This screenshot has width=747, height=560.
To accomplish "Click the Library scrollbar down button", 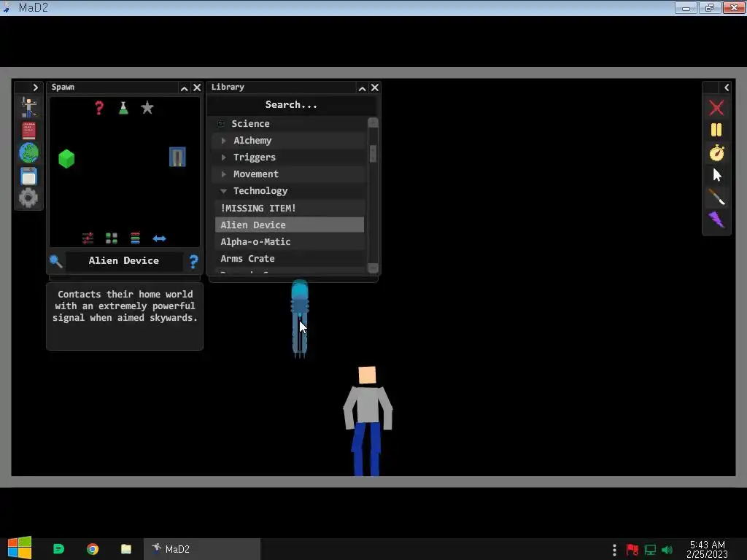I will pyautogui.click(x=373, y=268).
